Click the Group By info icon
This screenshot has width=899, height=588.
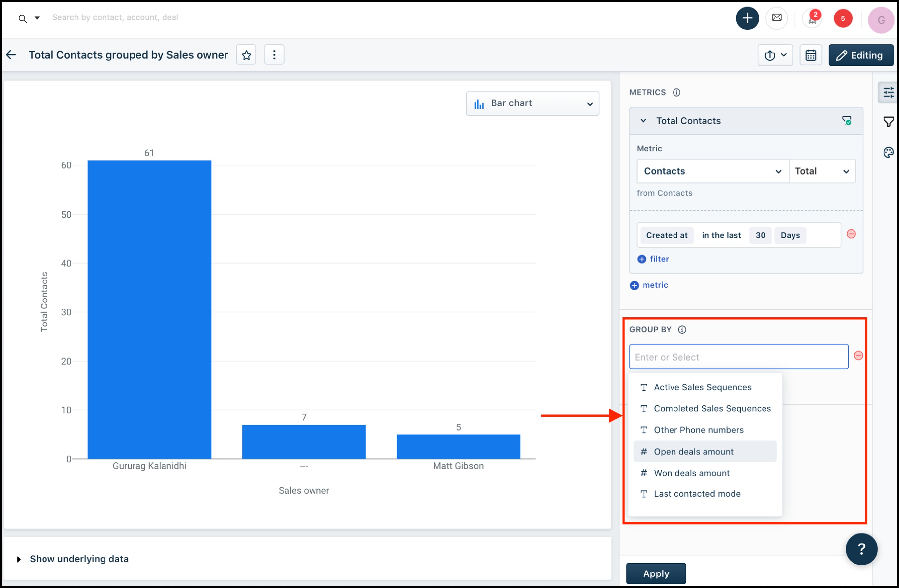[682, 330]
